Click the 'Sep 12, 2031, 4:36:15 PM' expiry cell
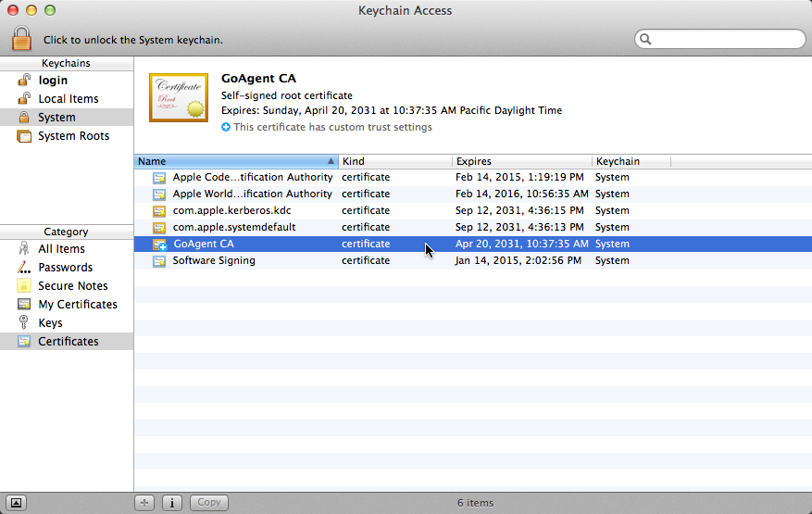 tap(519, 210)
